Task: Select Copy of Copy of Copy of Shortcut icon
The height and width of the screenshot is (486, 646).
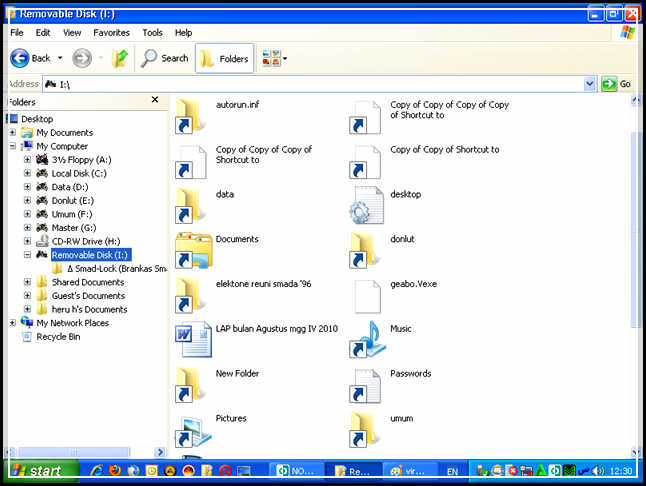Action: pyautogui.click(x=190, y=162)
